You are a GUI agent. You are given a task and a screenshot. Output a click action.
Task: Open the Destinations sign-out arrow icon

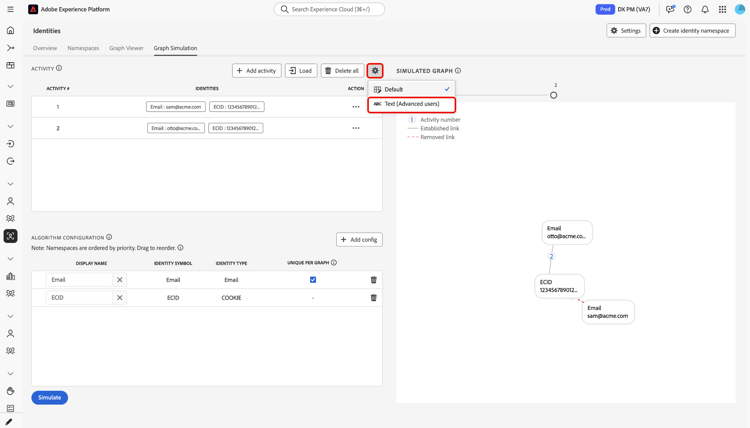pos(11,161)
